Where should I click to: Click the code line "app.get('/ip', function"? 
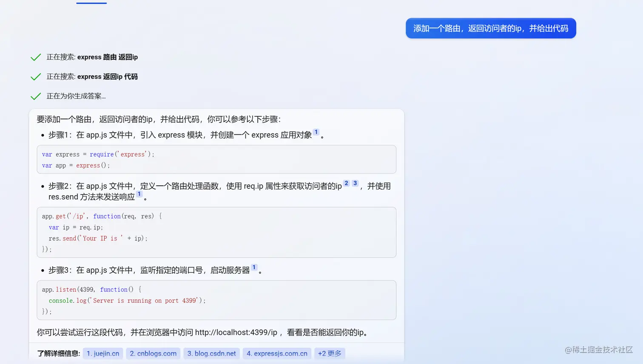click(102, 216)
